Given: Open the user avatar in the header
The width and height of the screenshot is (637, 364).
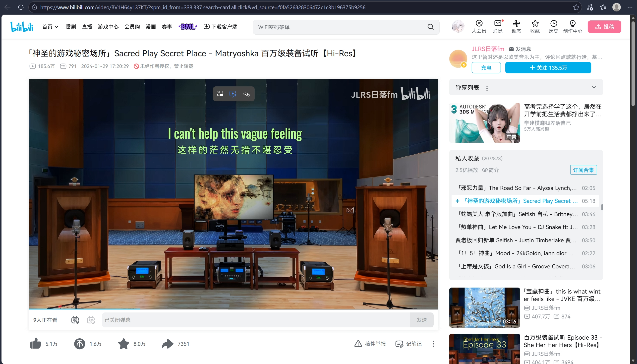Looking at the screenshot, I should point(458,26).
